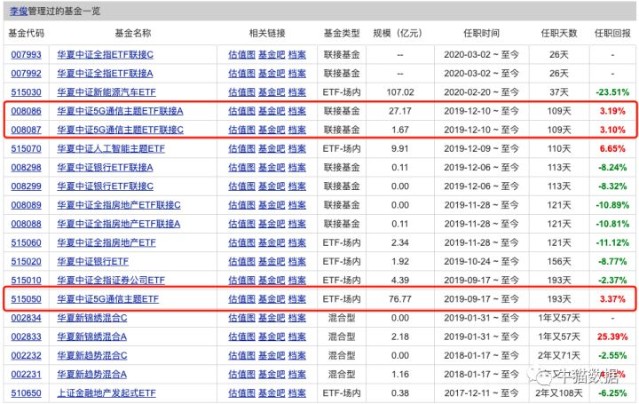Open 基金吧 for fund 008298

(271, 168)
